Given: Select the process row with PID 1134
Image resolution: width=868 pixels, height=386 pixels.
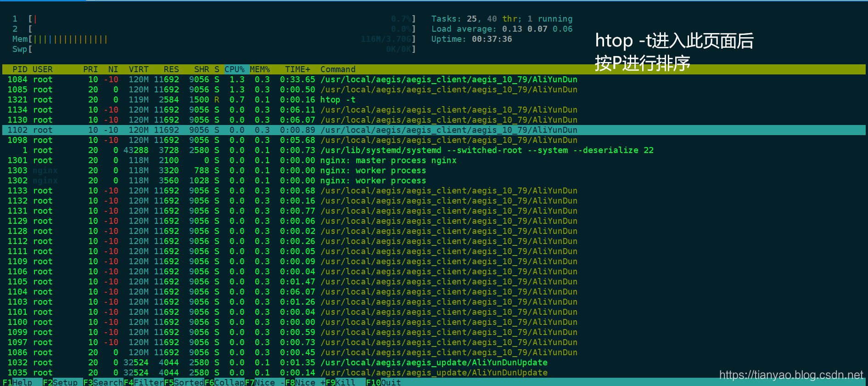Looking at the screenshot, I should (434, 110).
